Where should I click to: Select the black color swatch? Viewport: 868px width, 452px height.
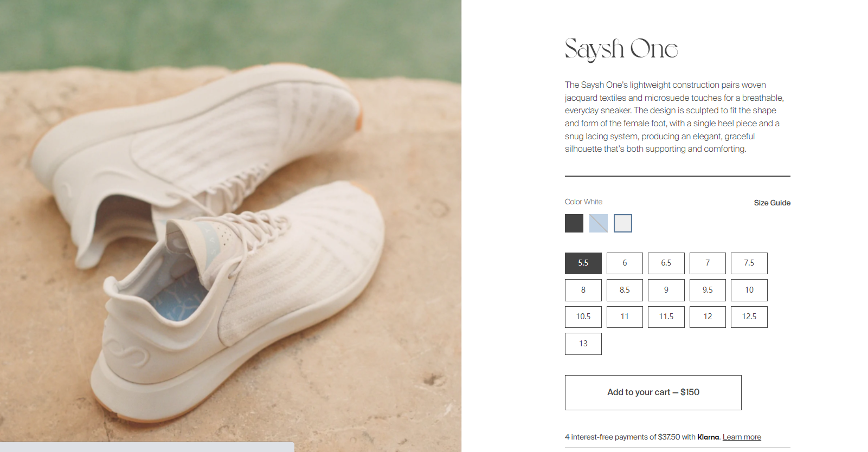pyautogui.click(x=574, y=223)
